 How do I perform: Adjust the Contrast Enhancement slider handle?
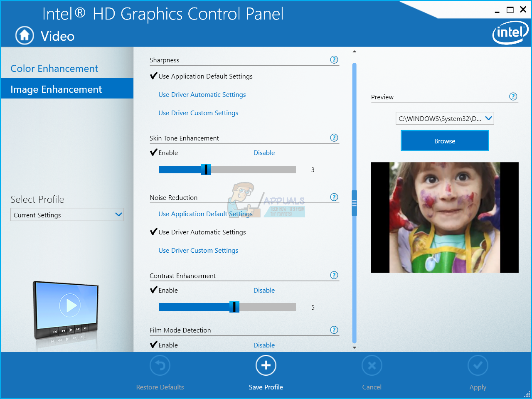point(234,307)
